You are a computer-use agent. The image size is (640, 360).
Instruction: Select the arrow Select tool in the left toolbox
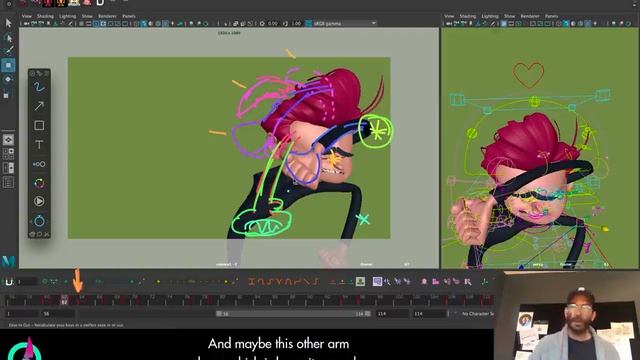pyautogui.click(x=8, y=23)
